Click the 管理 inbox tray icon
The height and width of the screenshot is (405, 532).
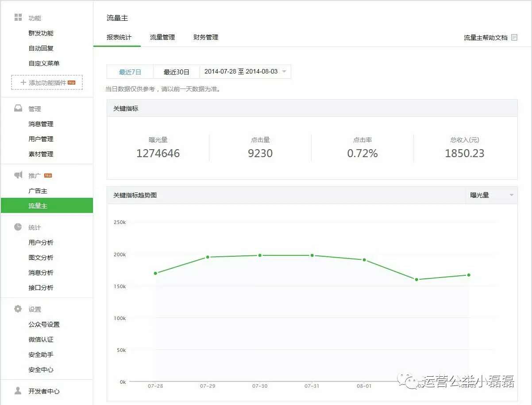point(18,108)
